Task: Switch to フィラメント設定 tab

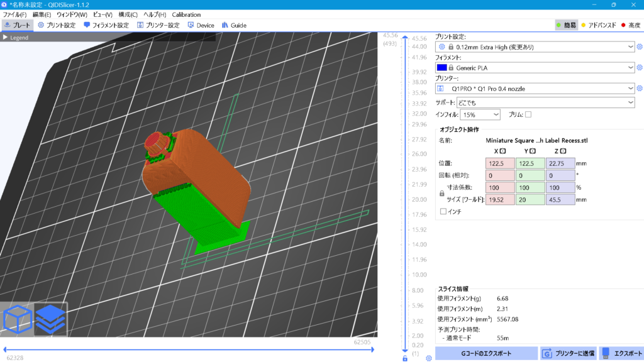Action: coord(106,25)
